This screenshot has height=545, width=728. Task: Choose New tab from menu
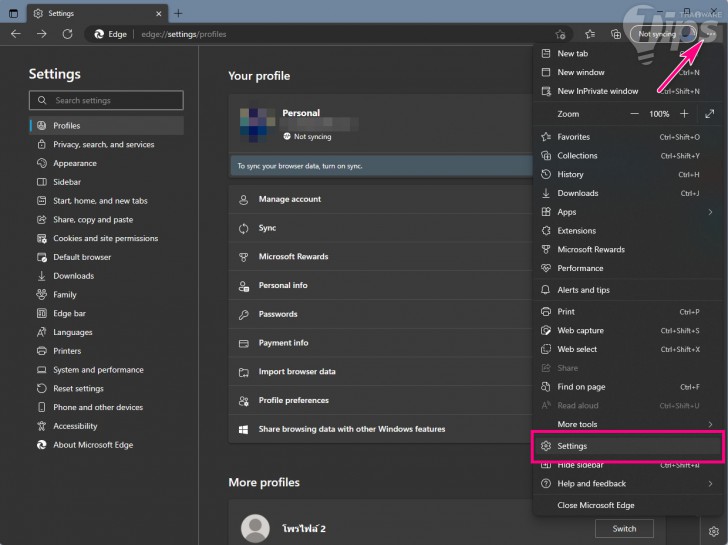[628, 53]
